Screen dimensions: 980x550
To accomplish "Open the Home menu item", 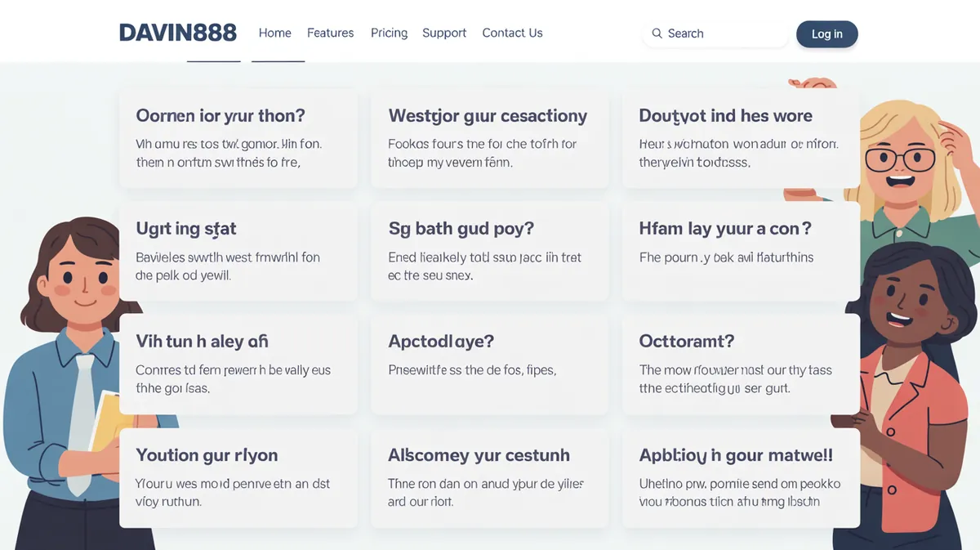I will pyautogui.click(x=275, y=33).
